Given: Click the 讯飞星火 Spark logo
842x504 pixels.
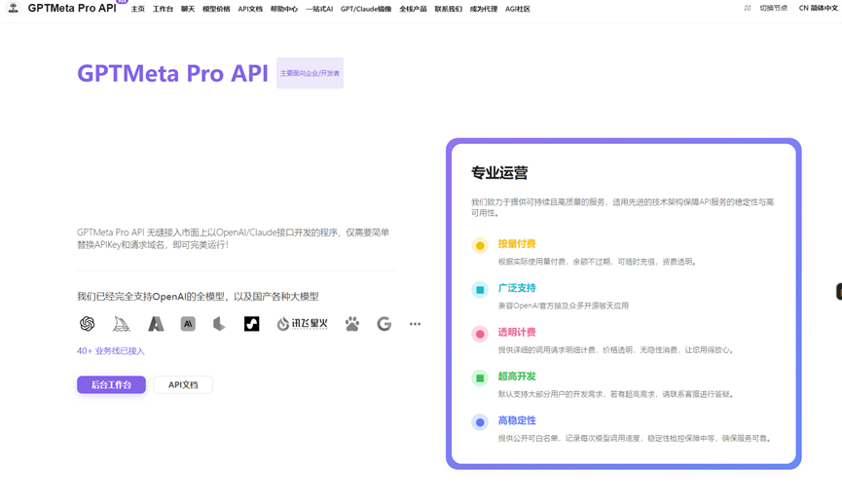Looking at the screenshot, I should point(302,324).
